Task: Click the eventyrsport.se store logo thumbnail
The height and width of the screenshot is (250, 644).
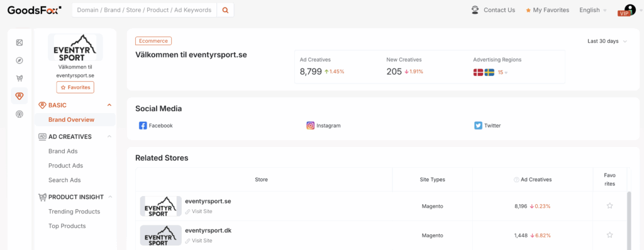Action: pos(160,206)
